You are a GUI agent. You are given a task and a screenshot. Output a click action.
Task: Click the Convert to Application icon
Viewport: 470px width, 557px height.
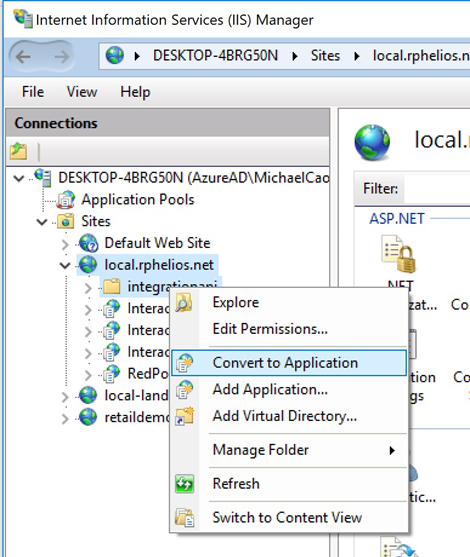185,363
